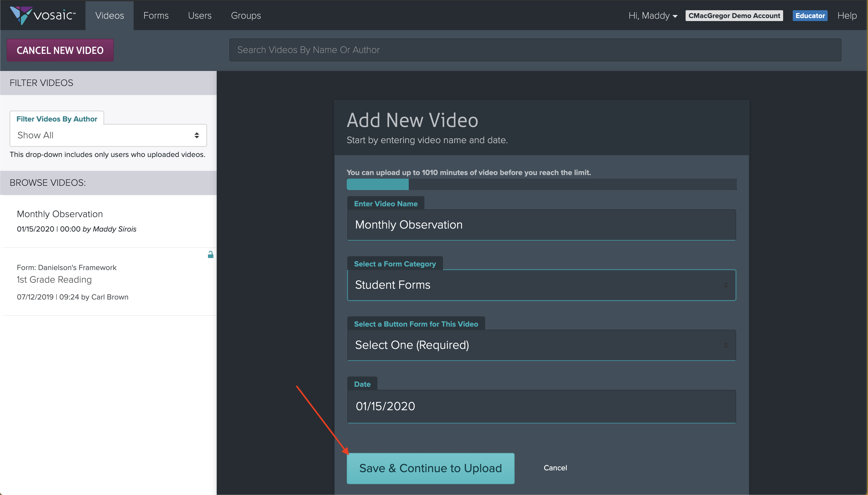Open the Filter Videos By Author dropdown
Viewport: 868px width, 495px height.
(x=108, y=135)
